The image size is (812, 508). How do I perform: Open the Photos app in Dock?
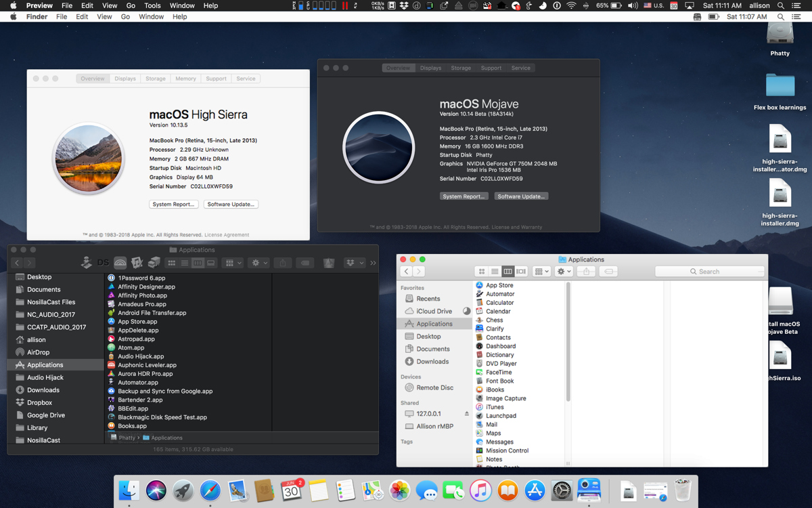click(x=400, y=490)
